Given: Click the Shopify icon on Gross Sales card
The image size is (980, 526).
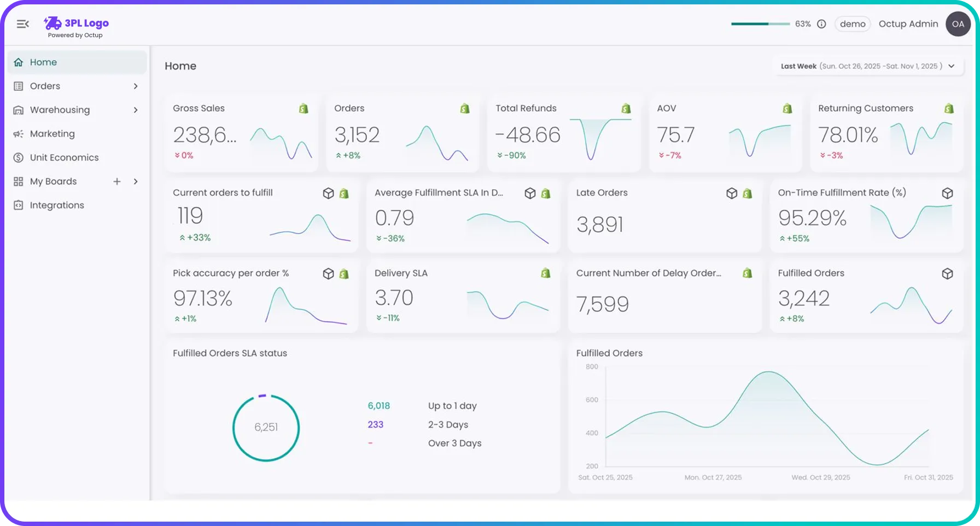Looking at the screenshot, I should pyautogui.click(x=304, y=108).
